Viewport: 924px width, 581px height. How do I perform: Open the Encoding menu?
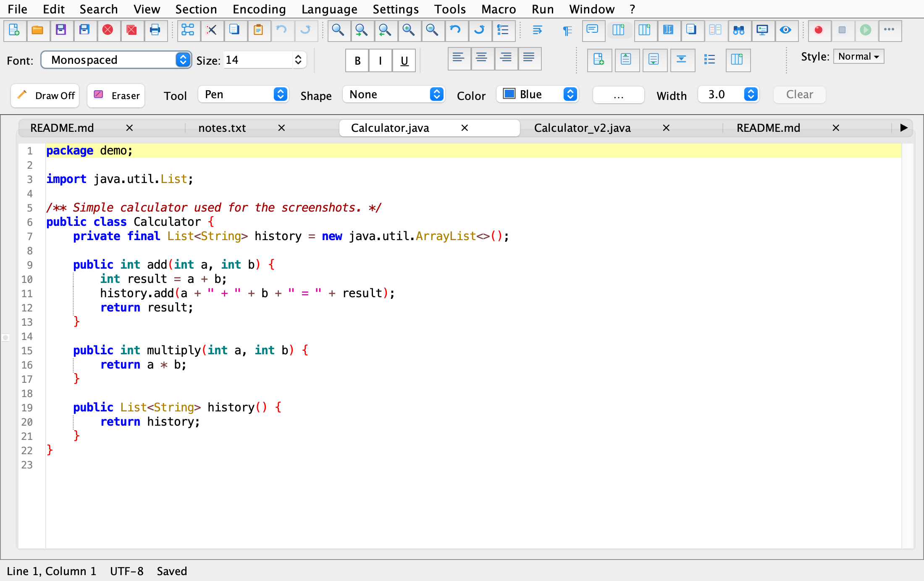tap(259, 9)
